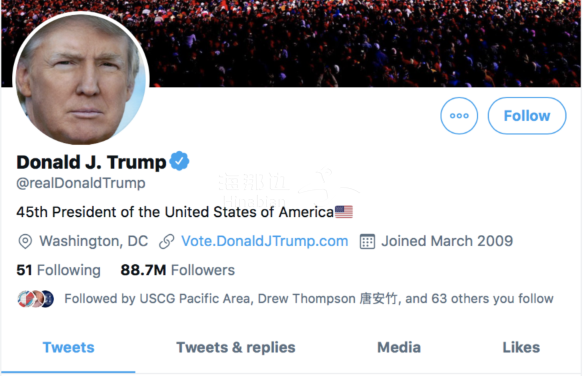This screenshot has width=583, height=376.
Task: Open the three-dot more options button
Action: [x=459, y=116]
